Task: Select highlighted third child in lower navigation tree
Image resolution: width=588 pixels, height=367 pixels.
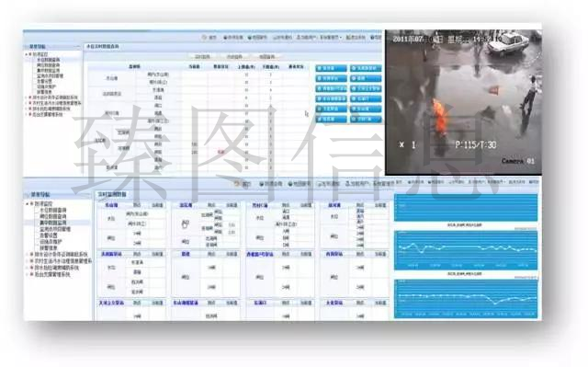Action: click(53, 223)
